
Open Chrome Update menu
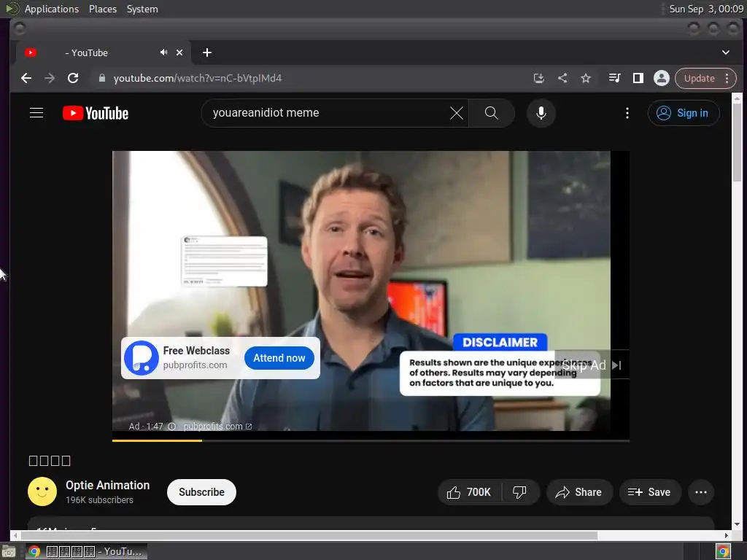pos(705,78)
